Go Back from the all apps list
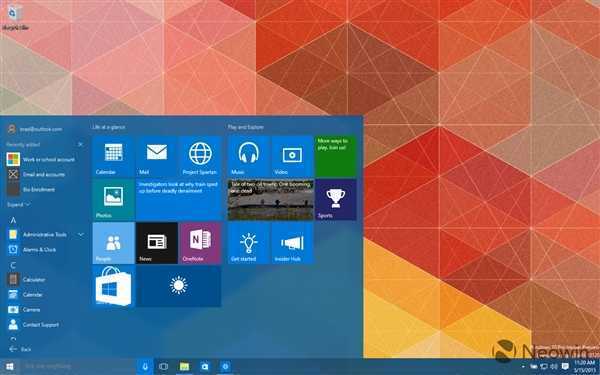The image size is (600, 375). pos(20,349)
